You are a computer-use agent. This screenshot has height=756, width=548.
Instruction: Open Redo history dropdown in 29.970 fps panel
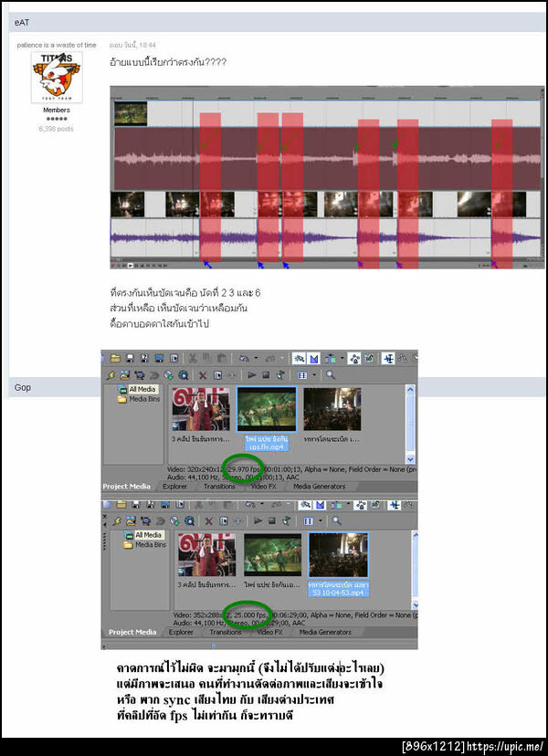tap(283, 358)
